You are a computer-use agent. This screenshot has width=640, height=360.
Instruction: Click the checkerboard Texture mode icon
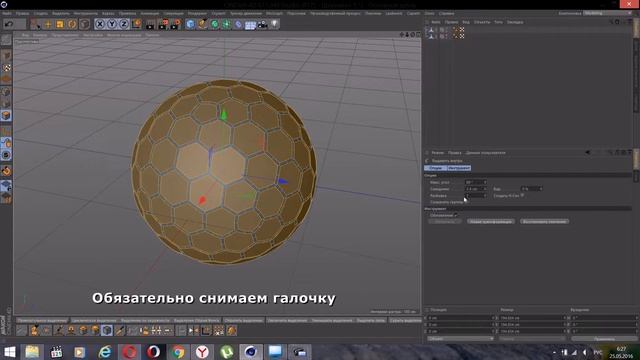[6, 68]
